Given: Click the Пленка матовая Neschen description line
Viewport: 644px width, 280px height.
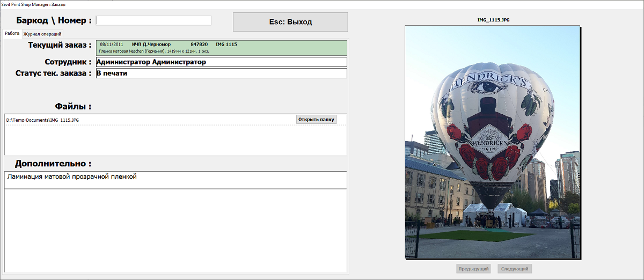Looking at the screenshot, I should click(x=154, y=51).
